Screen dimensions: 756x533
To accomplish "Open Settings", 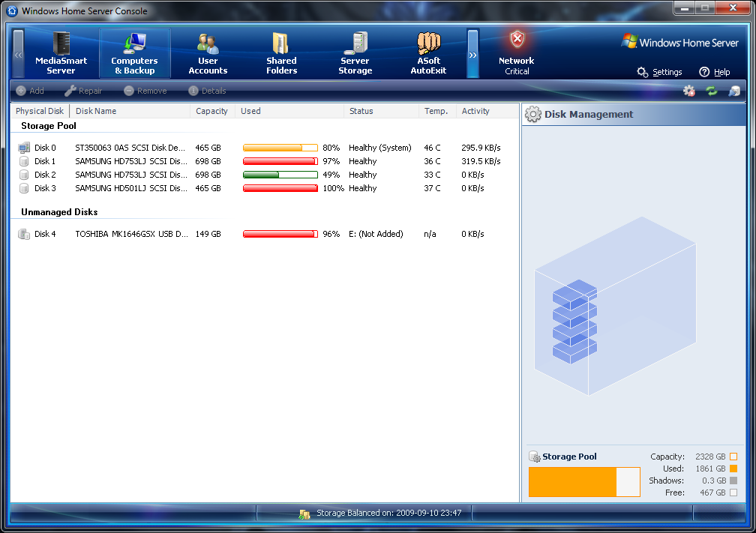I will coord(659,72).
